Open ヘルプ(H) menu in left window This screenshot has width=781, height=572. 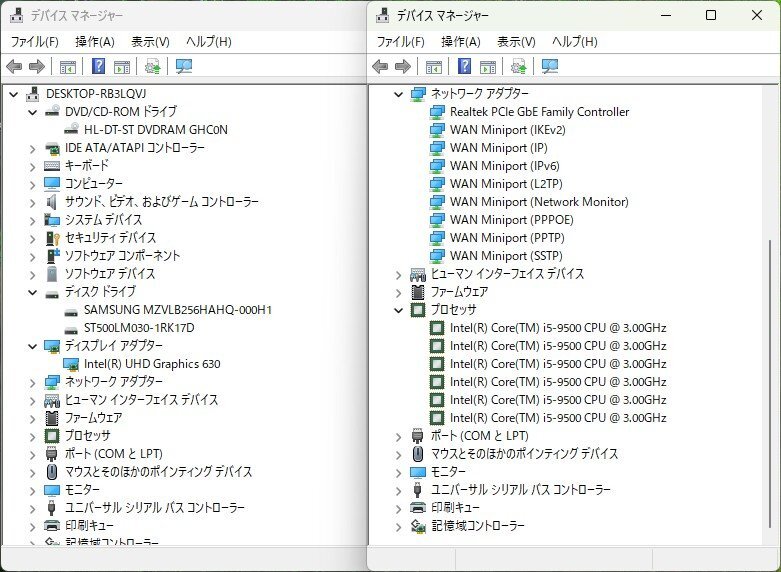click(208, 41)
